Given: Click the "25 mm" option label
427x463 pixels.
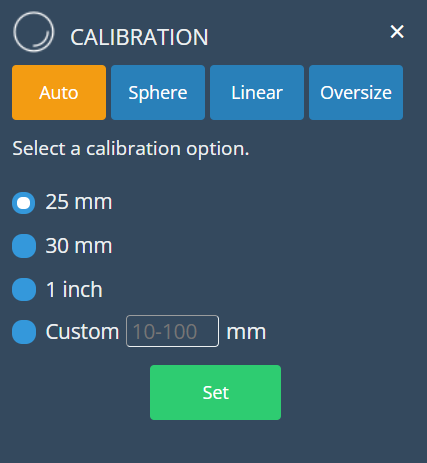Looking at the screenshot, I should click(79, 202).
